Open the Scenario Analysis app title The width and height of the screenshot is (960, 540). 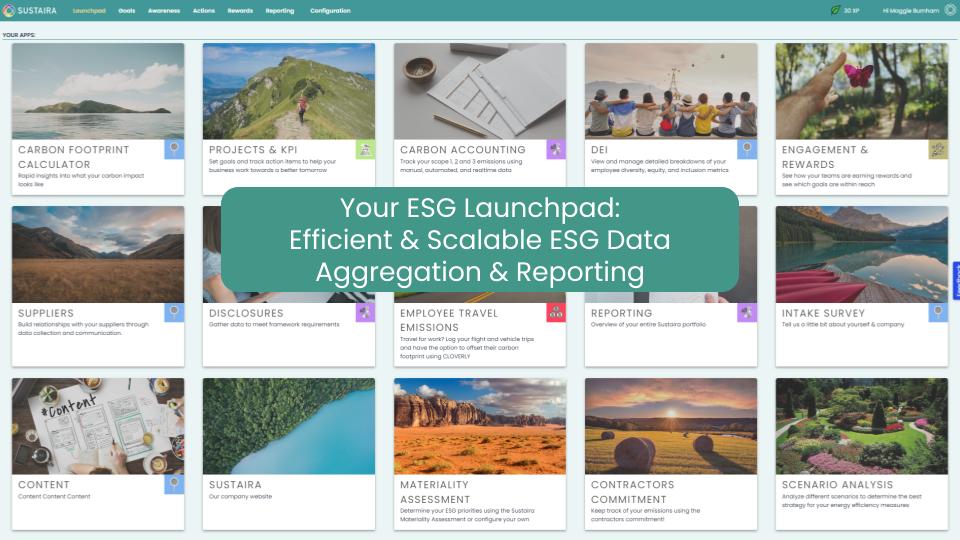coord(837,484)
